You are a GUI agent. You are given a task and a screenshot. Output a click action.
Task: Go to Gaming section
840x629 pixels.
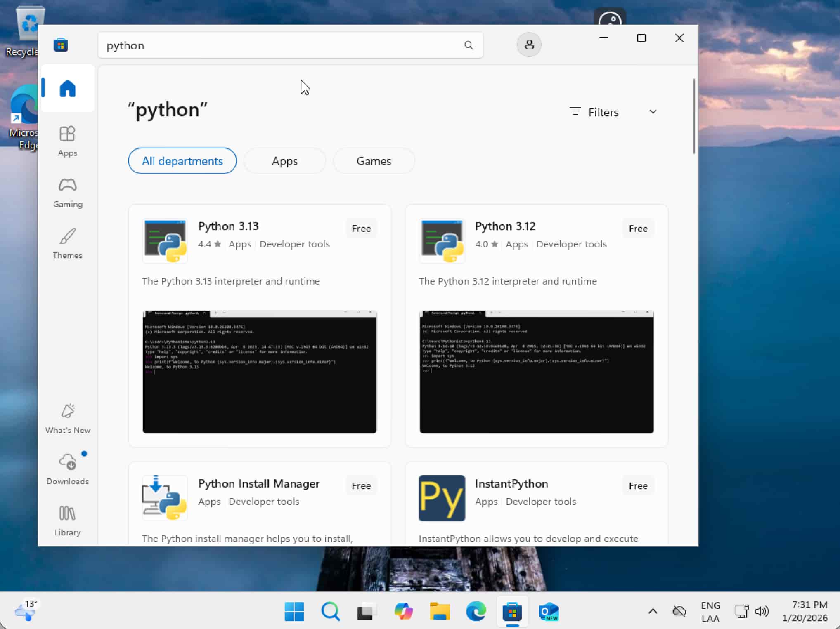(x=68, y=192)
